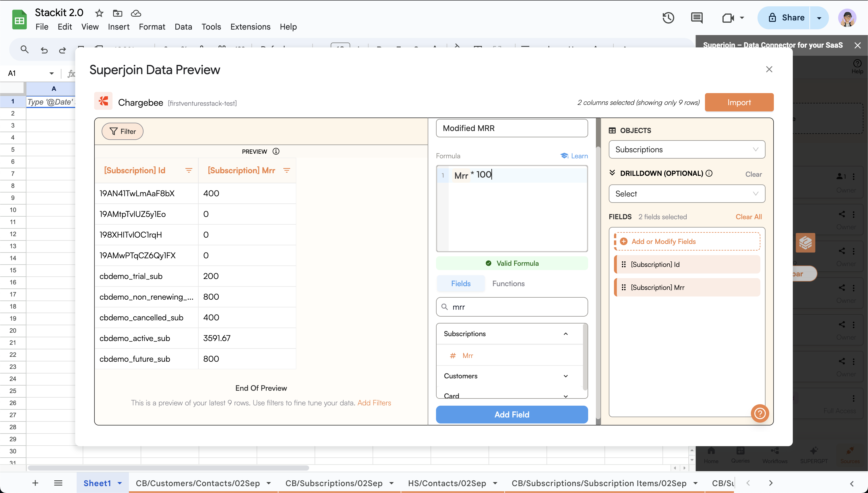Click filter icon on Subscription Mrr column
Viewport: 868px width, 493px height.
tap(286, 170)
